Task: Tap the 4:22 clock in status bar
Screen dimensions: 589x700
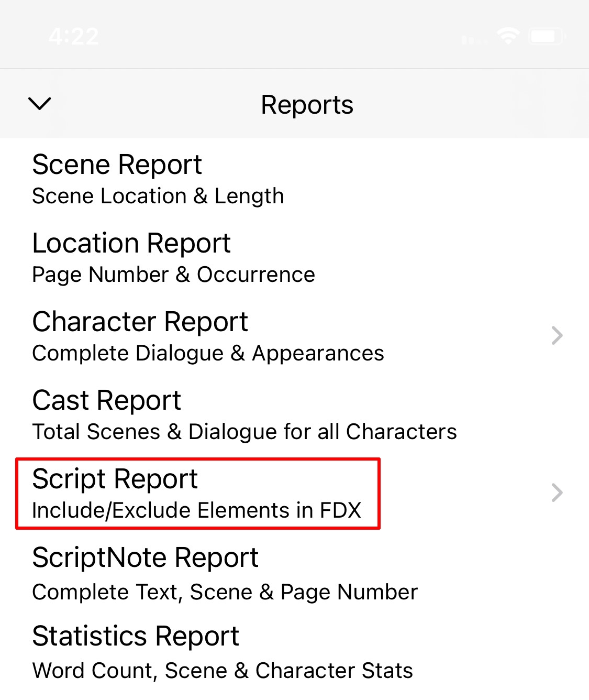Action: pyautogui.click(x=73, y=37)
